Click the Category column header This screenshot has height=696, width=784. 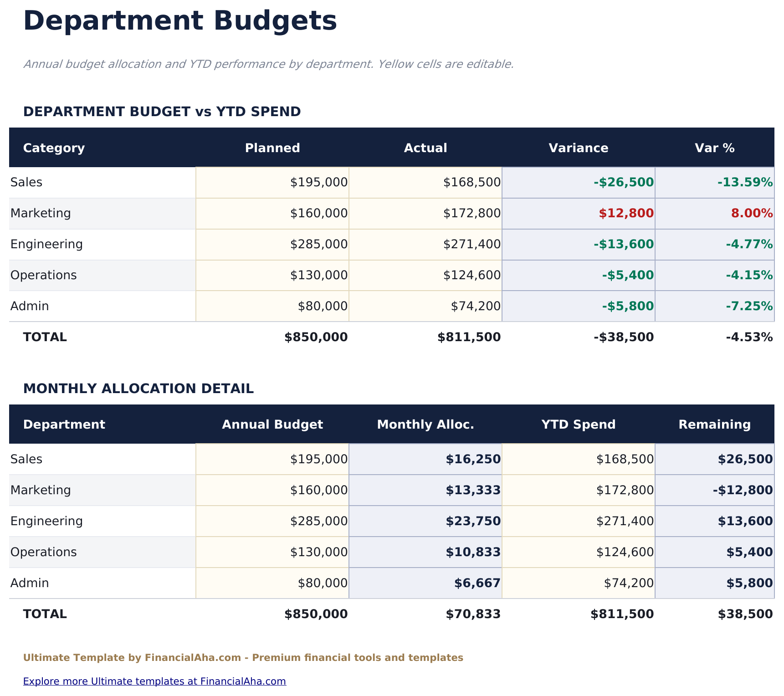54,148
